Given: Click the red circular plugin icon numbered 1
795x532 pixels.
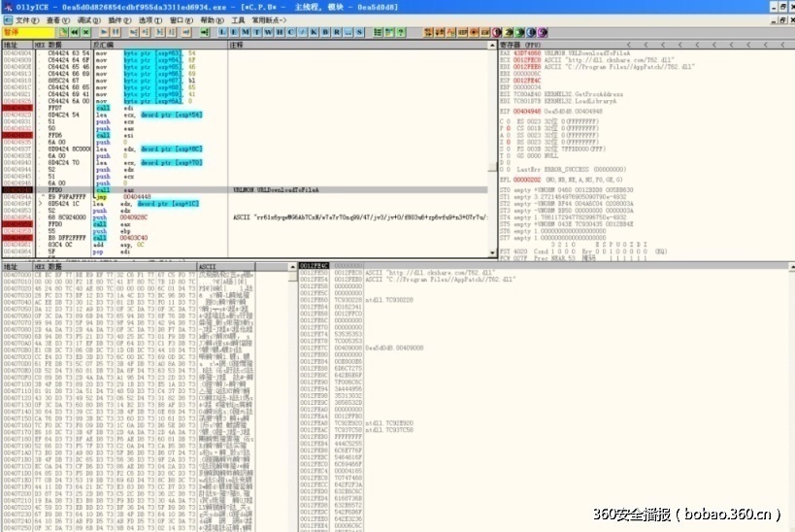Looking at the screenshot, I should (497, 32).
